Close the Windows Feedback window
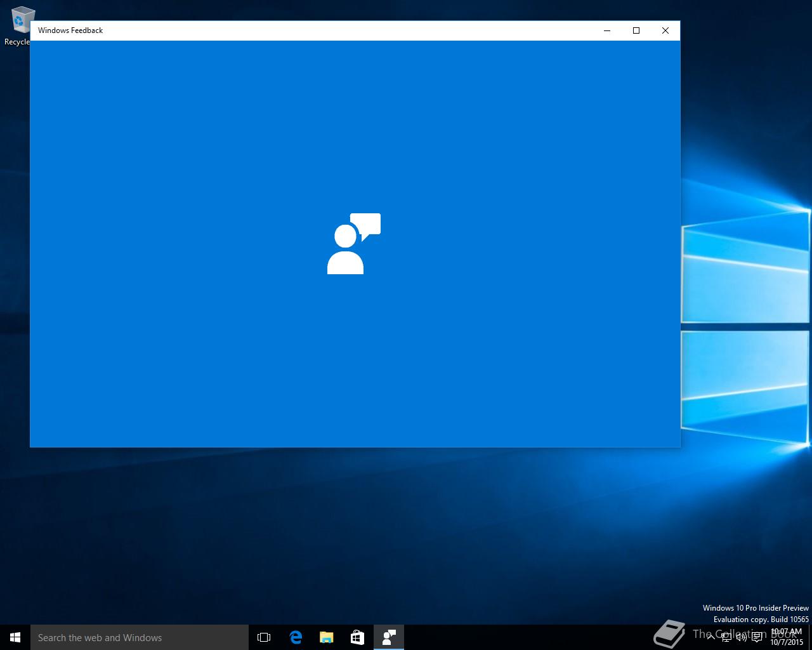This screenshot has height=650, width=812. point(665,30)
